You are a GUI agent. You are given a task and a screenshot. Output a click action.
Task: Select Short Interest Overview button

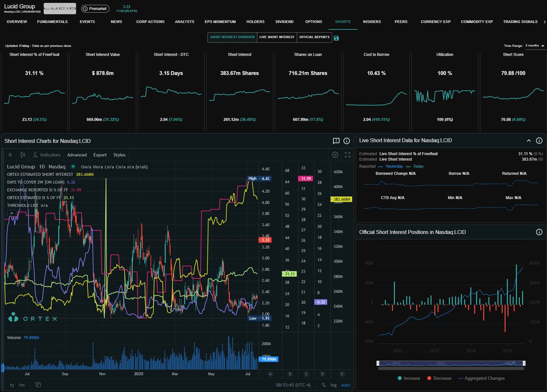232,37
